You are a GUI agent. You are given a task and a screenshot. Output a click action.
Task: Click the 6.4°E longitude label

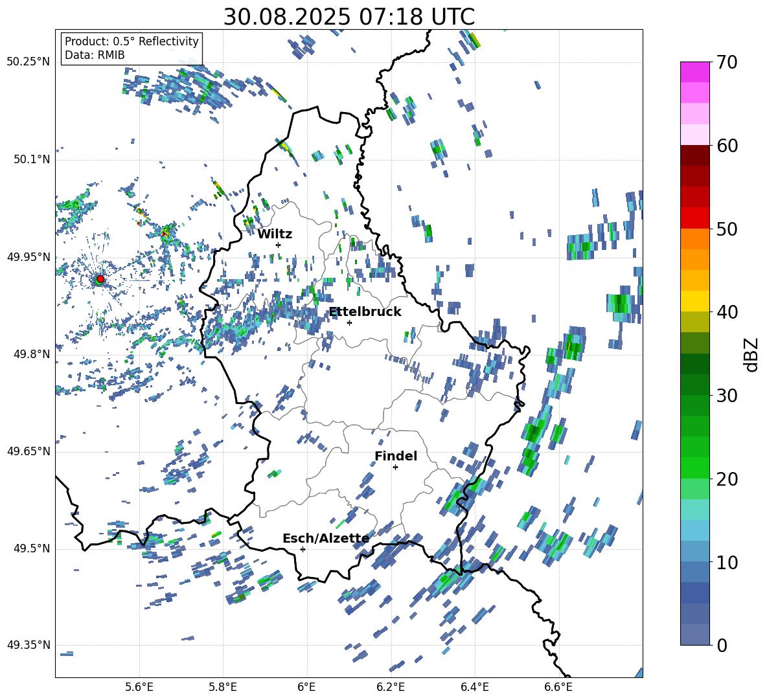click(x=474, y=688)
